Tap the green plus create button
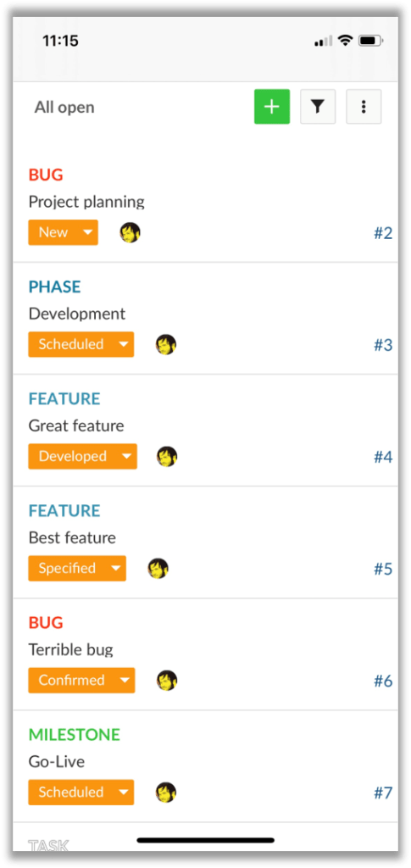Viewport: 411px width, 868px height. click(x=272, y=107)
